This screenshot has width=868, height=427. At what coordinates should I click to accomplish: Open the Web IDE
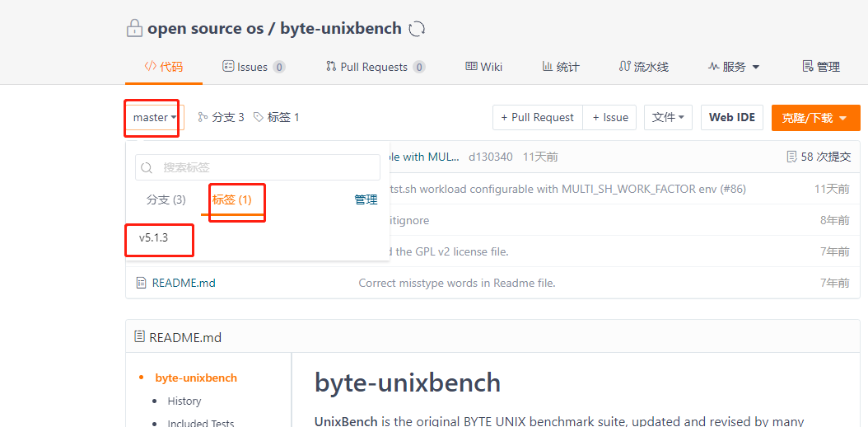click(x=732, y=117)
